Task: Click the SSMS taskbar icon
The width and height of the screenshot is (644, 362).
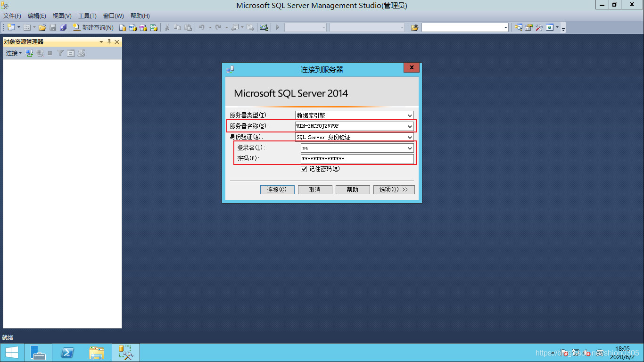Action: [126, 352]
